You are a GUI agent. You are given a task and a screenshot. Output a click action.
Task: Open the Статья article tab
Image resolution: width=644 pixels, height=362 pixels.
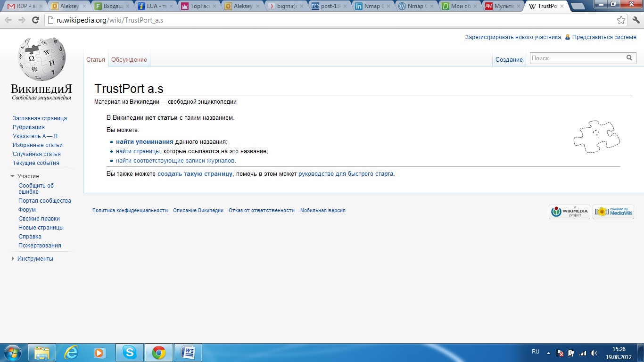pos(96,60)
